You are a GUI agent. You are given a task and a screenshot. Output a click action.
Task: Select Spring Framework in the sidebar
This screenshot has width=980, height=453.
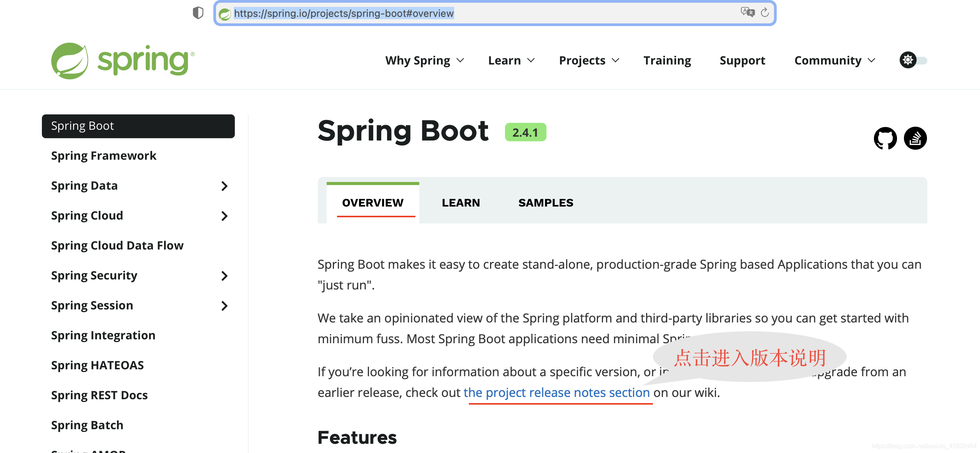[x=104, y=155]
